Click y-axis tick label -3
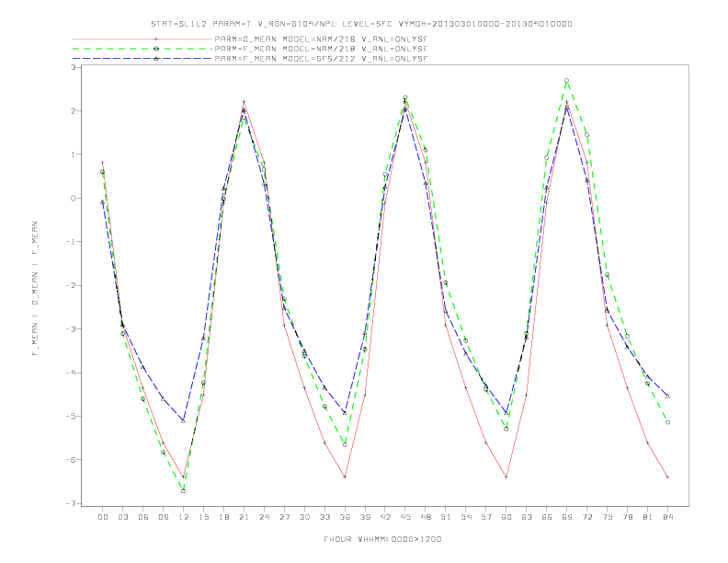 (x=72, y=329)
